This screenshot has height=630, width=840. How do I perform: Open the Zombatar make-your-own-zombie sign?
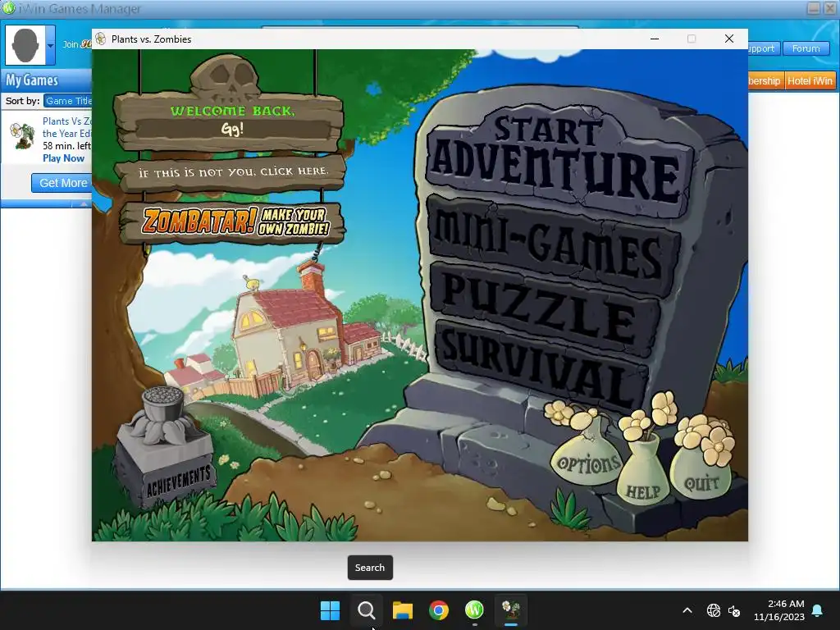[x=234, y=221]
